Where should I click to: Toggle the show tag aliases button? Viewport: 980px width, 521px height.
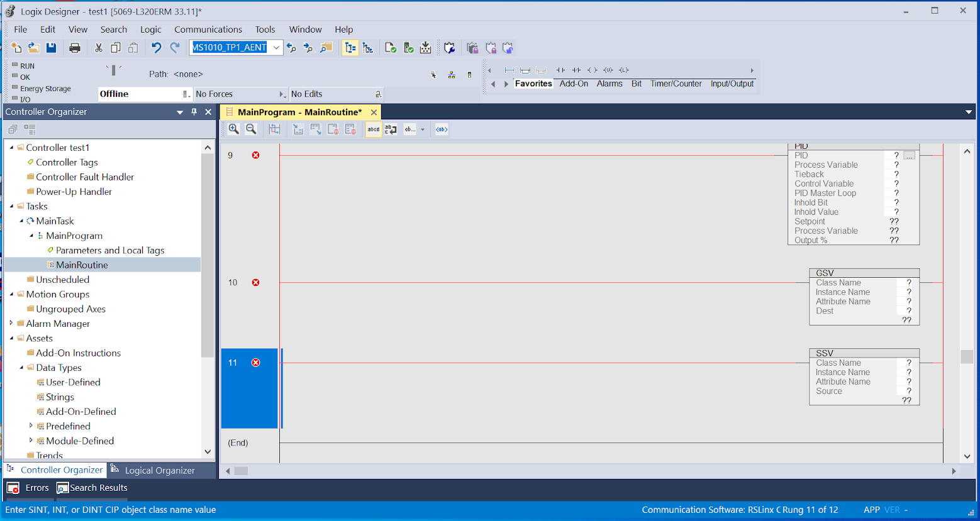point(441,129)
